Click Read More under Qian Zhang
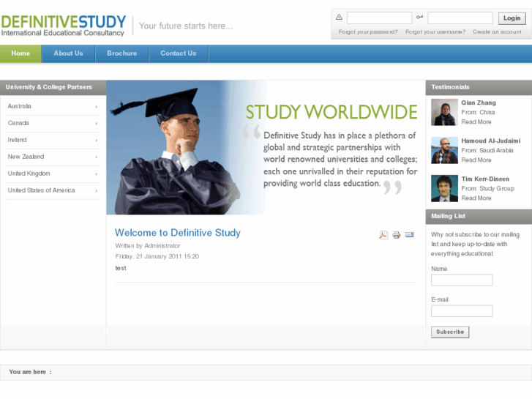 tap(476, 122)
